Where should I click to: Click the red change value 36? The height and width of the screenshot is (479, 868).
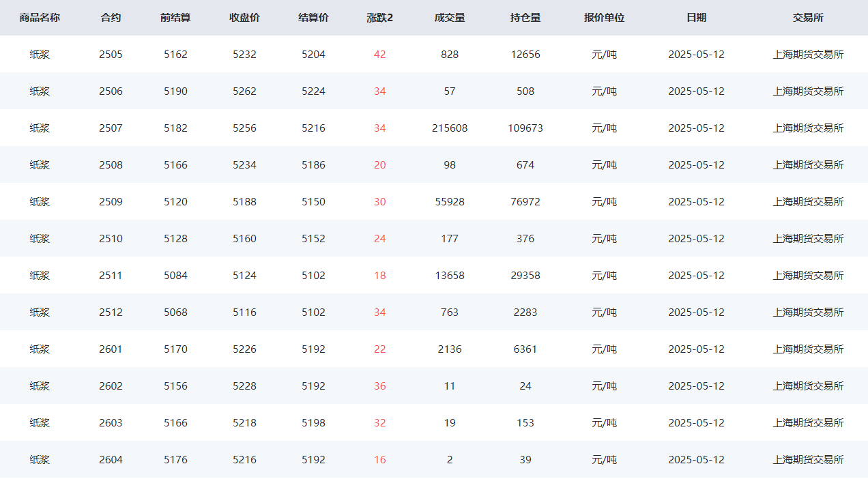[x=380, y=386]
